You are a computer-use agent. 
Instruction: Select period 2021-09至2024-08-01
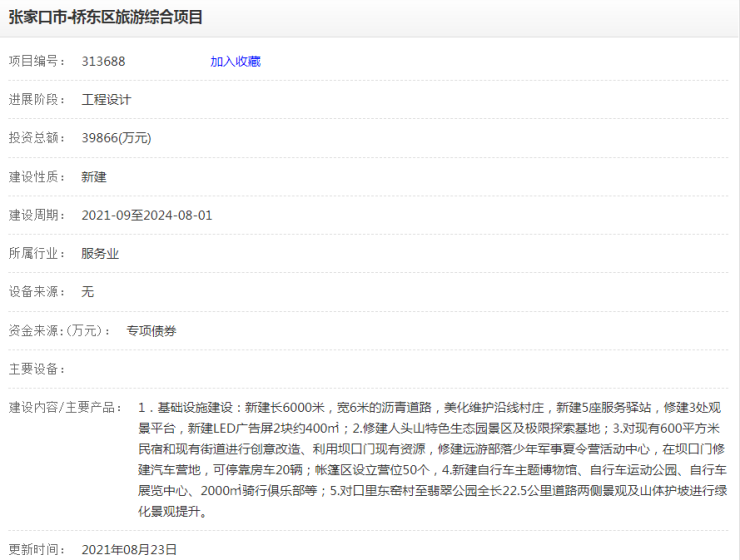[x=147, y=215]
